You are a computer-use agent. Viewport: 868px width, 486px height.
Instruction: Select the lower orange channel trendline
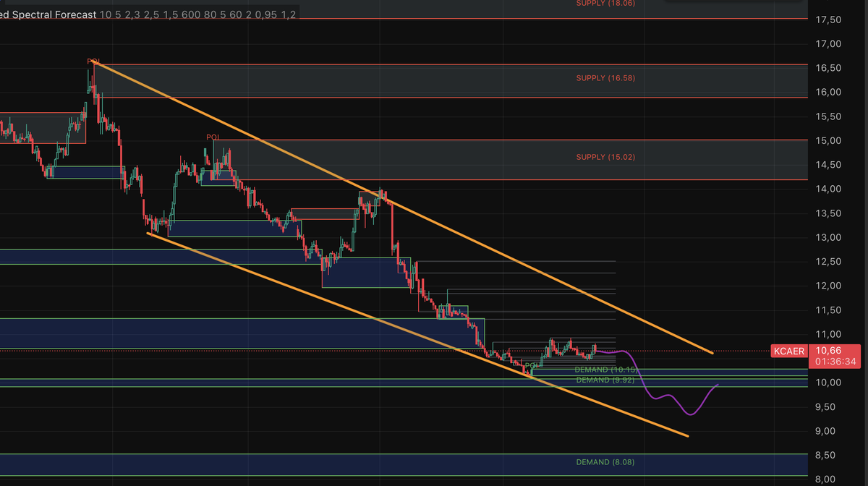[x=417, y=335]
